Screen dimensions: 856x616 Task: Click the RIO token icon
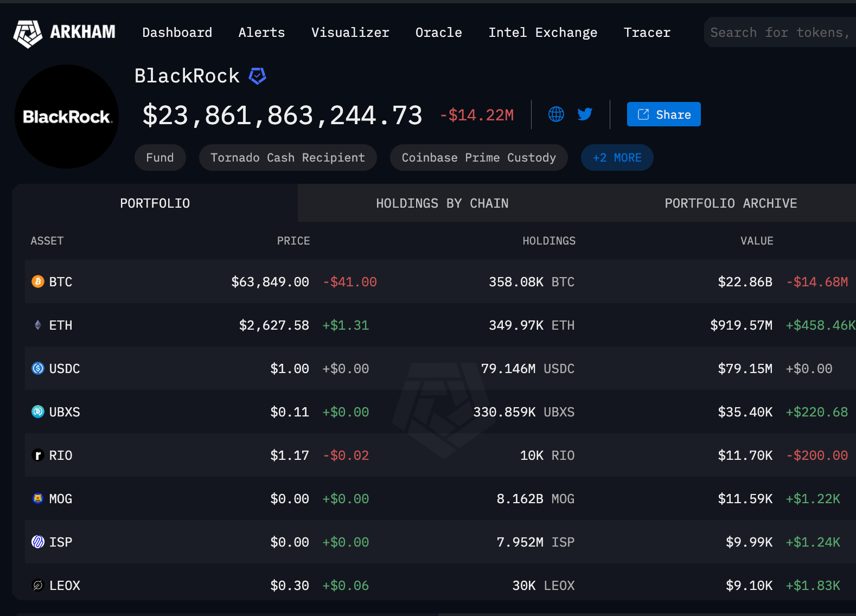(x=38, y=455)
